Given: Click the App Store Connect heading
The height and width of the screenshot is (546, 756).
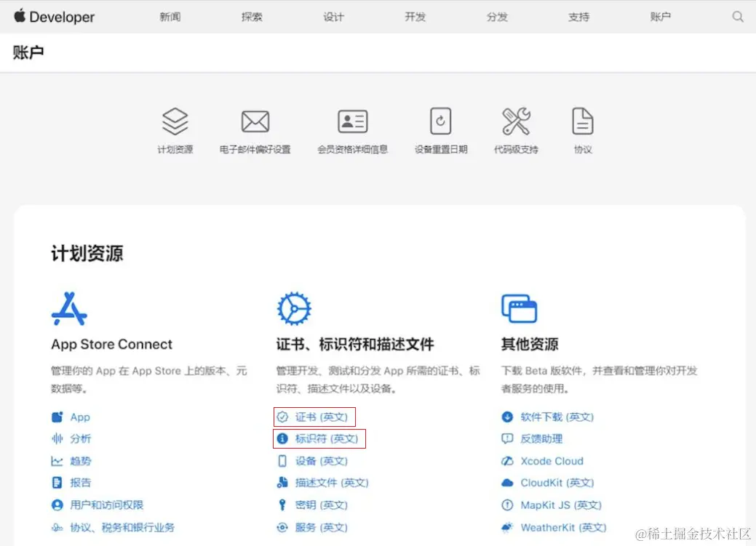Looking at the screenshot, I should 112,344.
